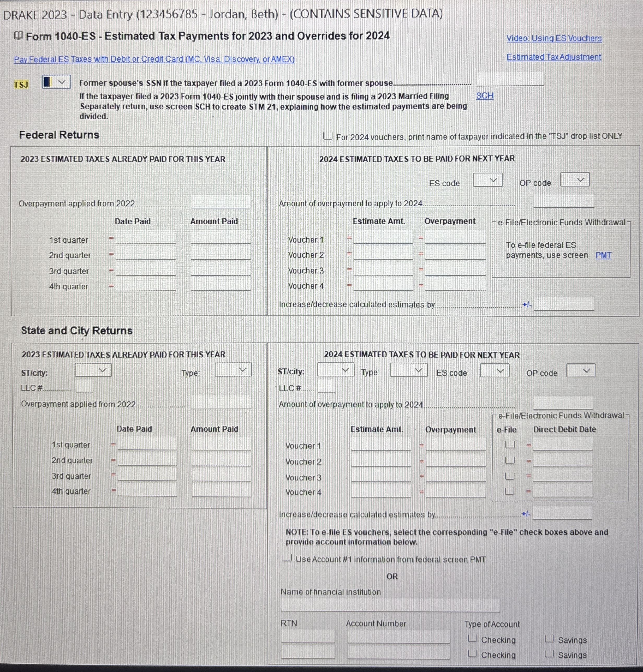The image size is (643, 672).
Task: Click the equals icon next to federal 1st quarter
Action: pyautogui.click(x=111, y=238)
